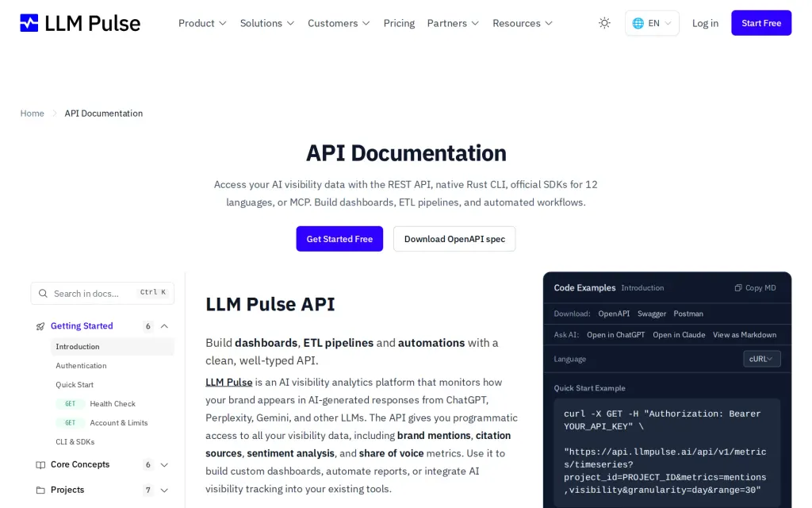The width and height of the screenshot is (812, 508).
Task: Click the Code Examples heading
Action: pyautogui.click(x=584, y=287)
